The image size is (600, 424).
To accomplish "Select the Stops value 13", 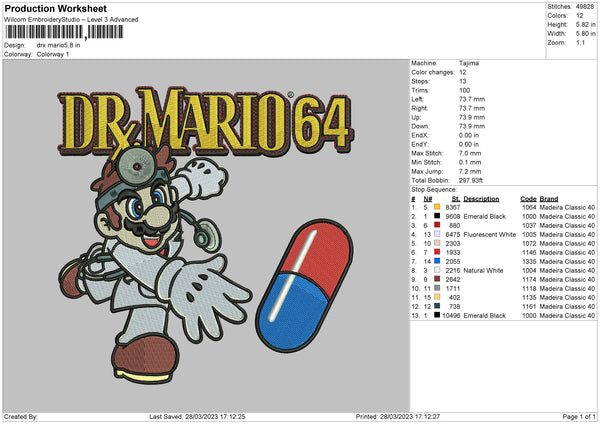I will 463,81.
